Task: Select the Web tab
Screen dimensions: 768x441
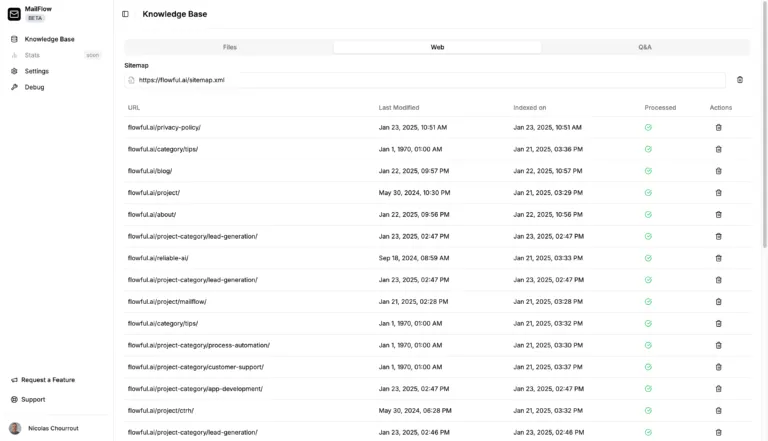Action: [x=437, y=47]
